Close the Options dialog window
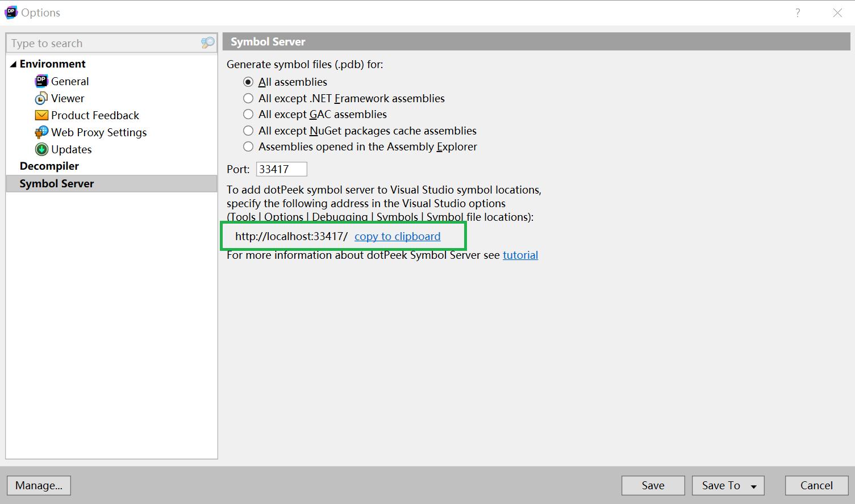This screenshot has width=855, height=504. (837, 12)
